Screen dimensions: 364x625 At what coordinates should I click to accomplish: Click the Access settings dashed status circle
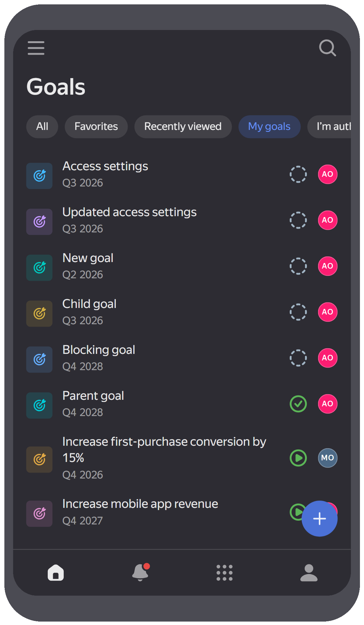298,174
